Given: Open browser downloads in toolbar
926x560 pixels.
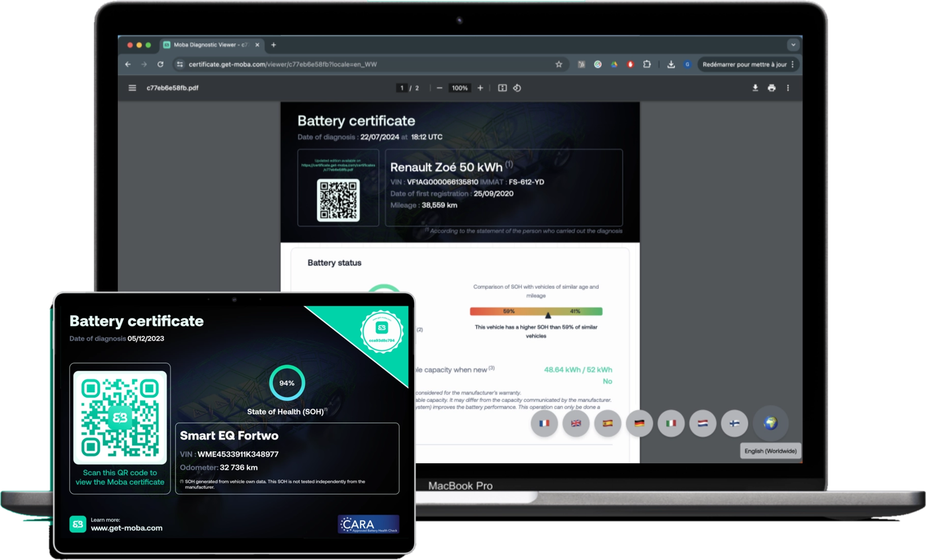Looking at the screenshot, I should coord(671,64).
